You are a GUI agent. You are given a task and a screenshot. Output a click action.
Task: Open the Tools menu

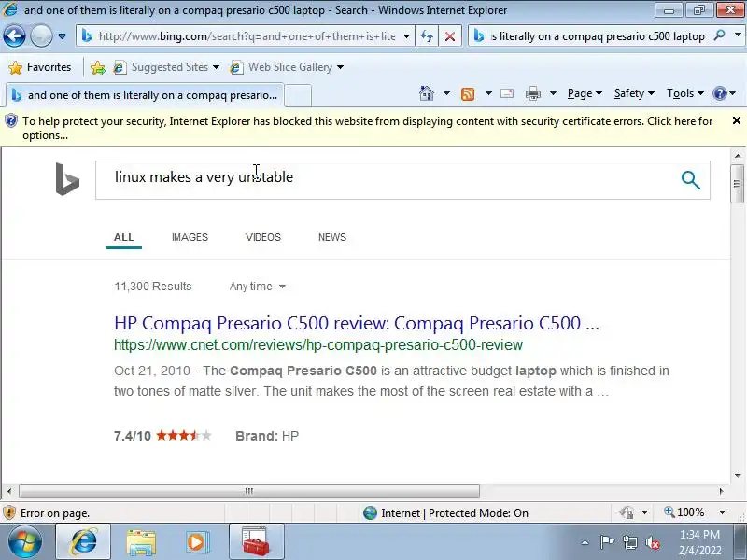click(x=685, y=93)
